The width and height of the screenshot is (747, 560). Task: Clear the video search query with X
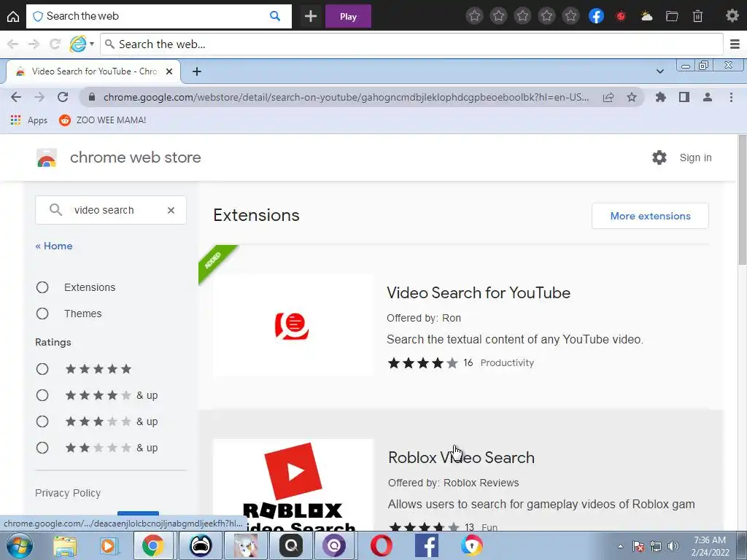(171, 210)
